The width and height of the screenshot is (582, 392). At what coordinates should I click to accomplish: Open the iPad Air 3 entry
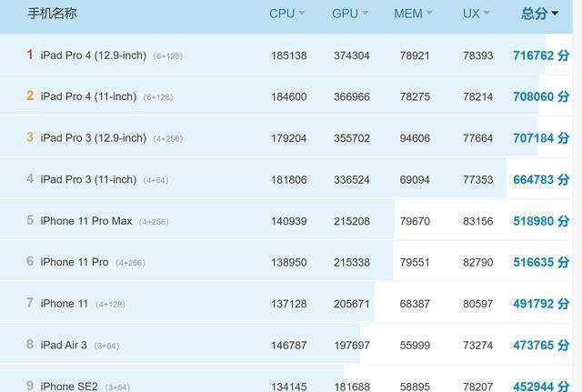[64, 346]
